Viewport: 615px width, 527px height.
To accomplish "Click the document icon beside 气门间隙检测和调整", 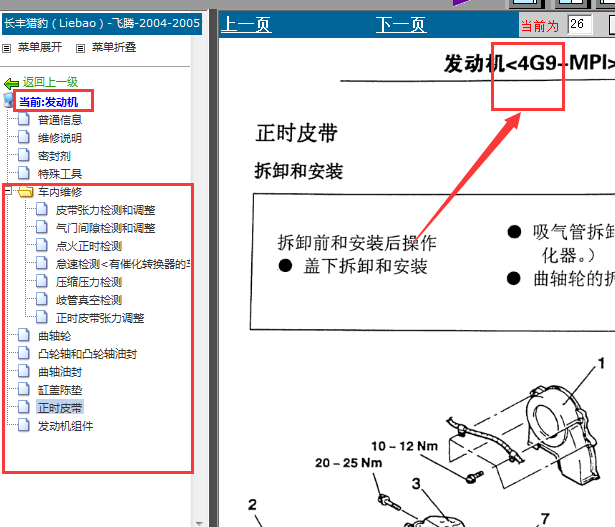I will (x=42, y=227).
